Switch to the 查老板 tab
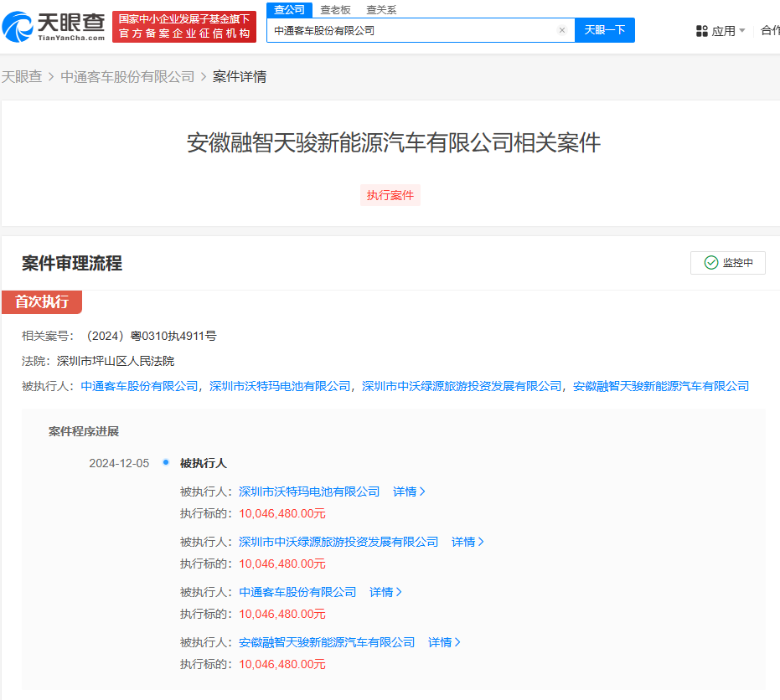 tap(335, 10)
